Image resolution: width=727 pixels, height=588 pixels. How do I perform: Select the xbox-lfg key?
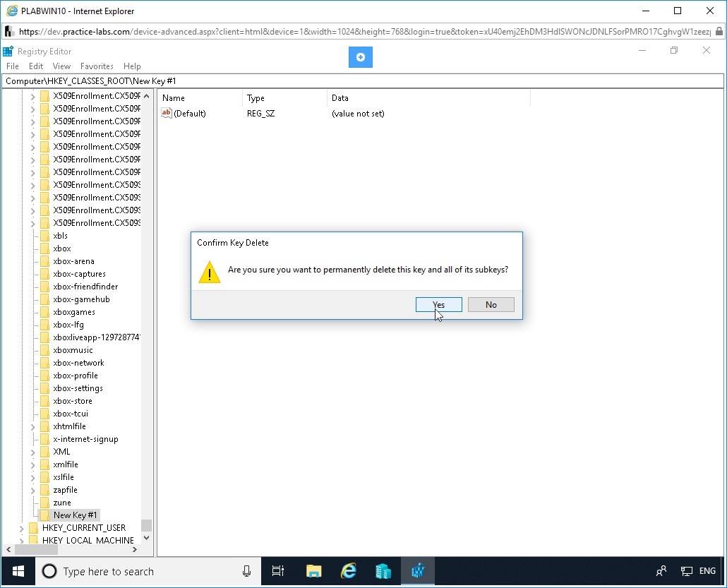[x=68, y=325]
